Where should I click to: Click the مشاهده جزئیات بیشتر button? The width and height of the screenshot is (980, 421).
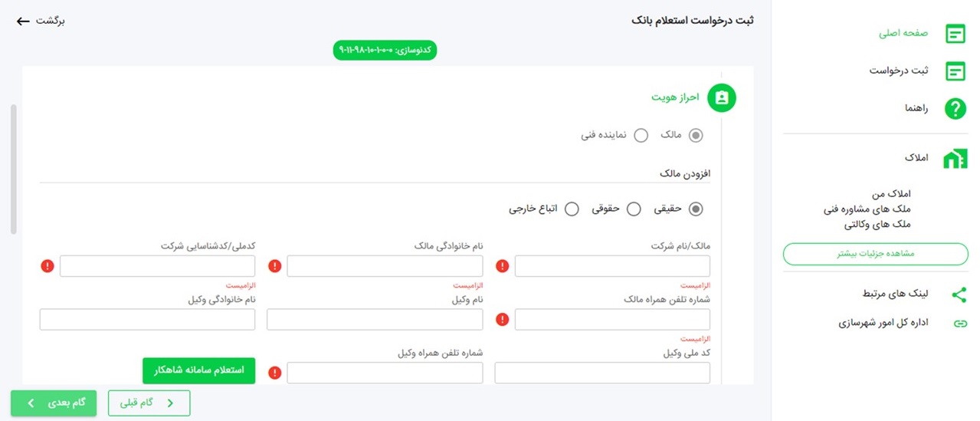pos(875,253)
